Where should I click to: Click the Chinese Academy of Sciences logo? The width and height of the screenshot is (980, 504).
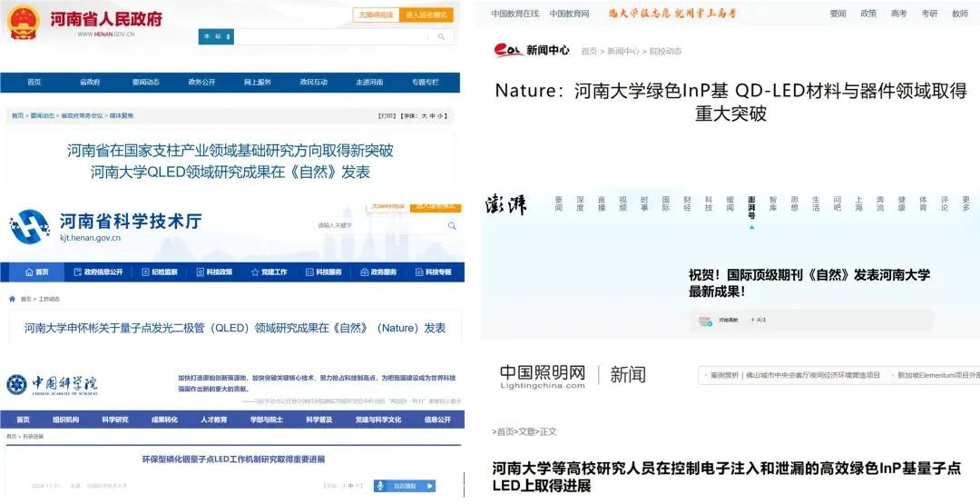tap(52, 384)
